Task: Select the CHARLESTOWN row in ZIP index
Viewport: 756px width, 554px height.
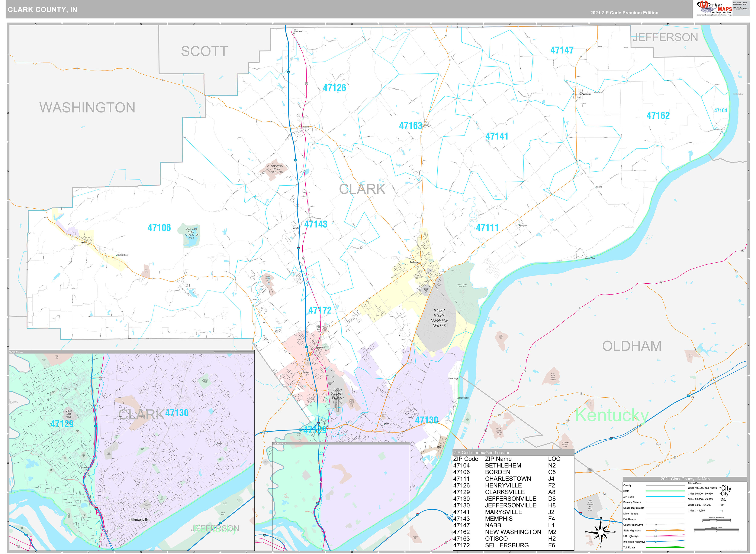Action: coord(513,479)
